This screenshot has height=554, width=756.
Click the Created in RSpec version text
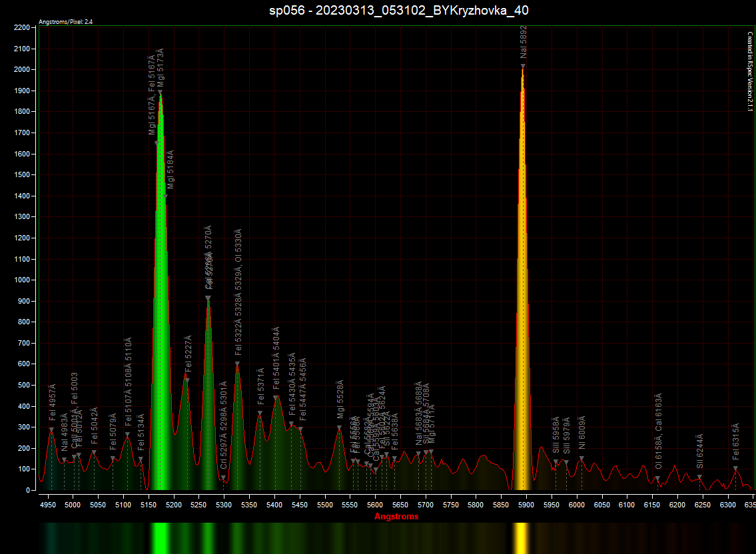pyautogui.click(x=750, y=71)
